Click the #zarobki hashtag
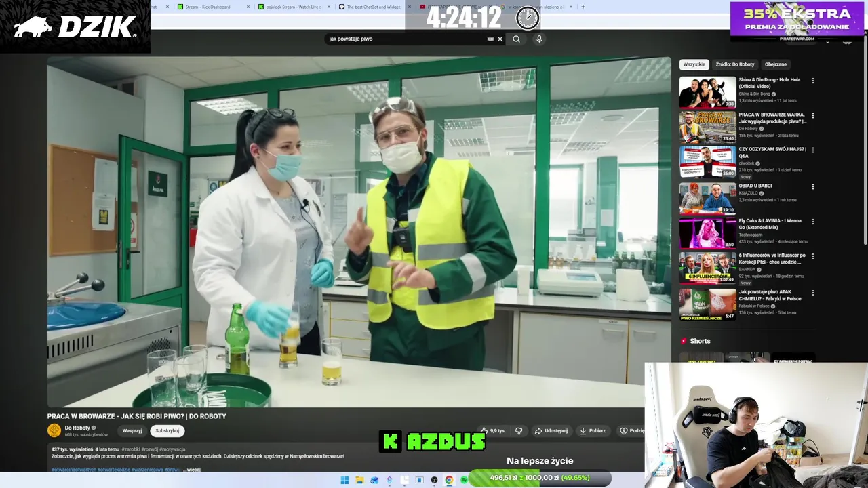This screenshot has width=868, height=488. tap(131, 449)
